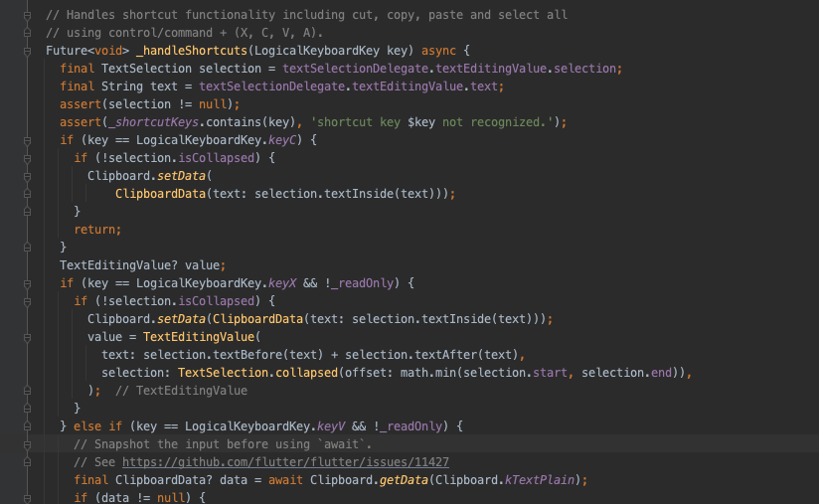Click the '_handleShortcuts' method name
819x504 pixels.
pyautogui.click(x=191, y=51)
